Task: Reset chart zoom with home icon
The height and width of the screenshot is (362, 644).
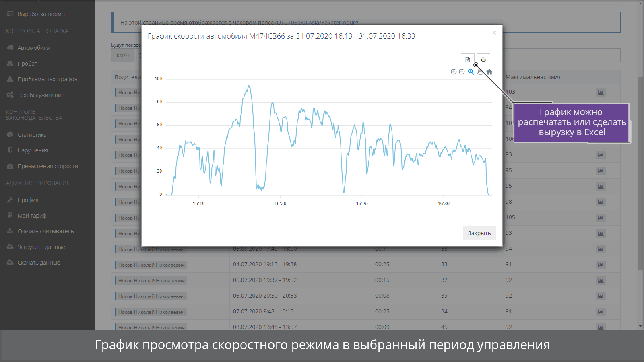Action: (x=489, y=72)
